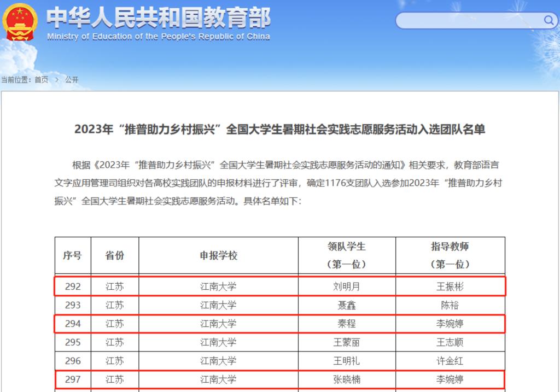The image size is (560, 392).
Task: Select student name 聂鑫 in row 293
Action: (346, 305)
